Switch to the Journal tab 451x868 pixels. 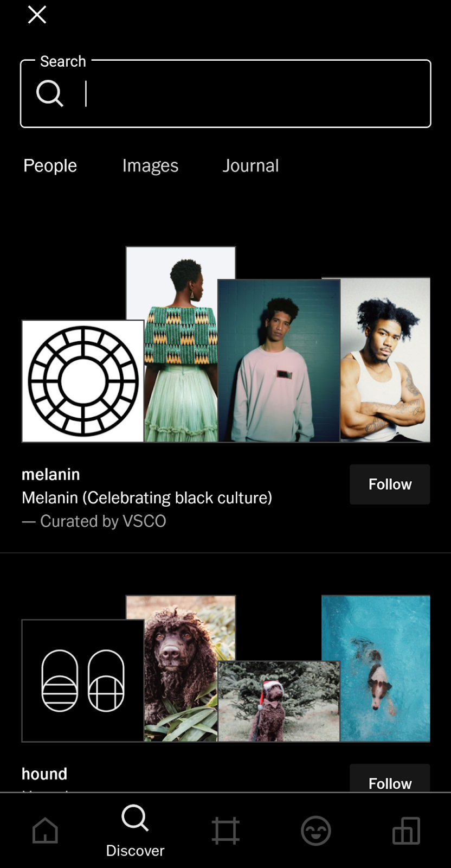250,165
